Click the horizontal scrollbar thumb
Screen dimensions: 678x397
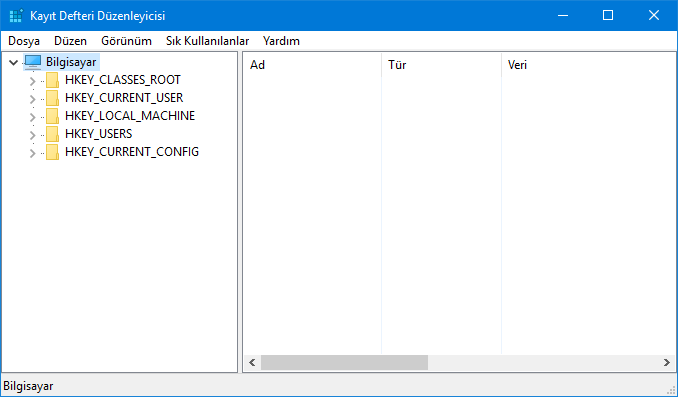pos(344,362)
